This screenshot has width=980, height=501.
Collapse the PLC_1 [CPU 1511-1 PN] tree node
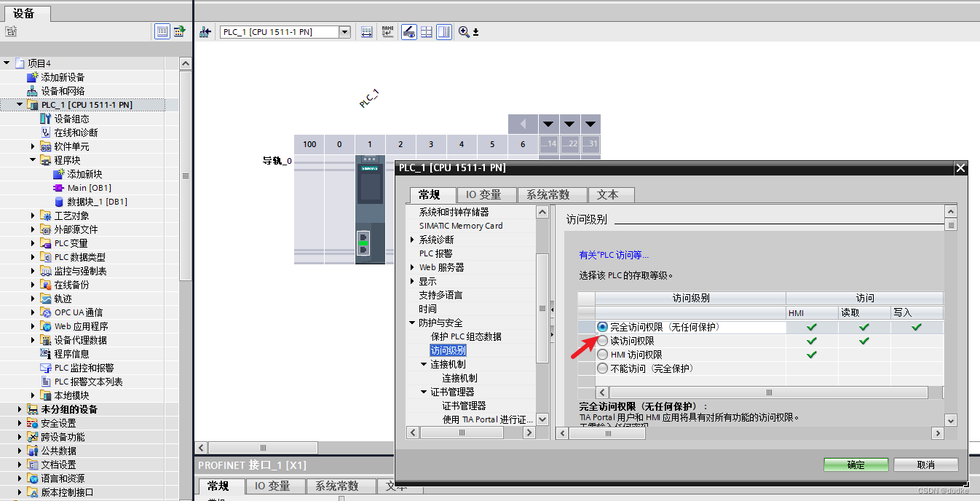[20, 105]
